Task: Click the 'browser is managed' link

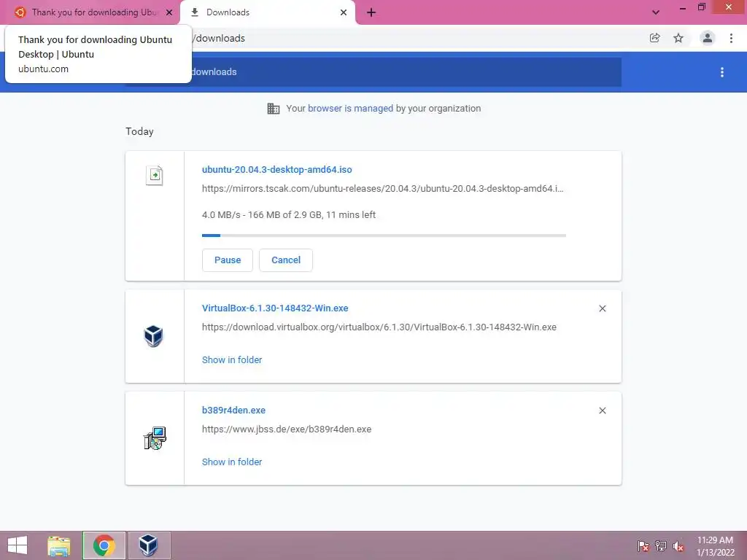Action: pos(351,108)
